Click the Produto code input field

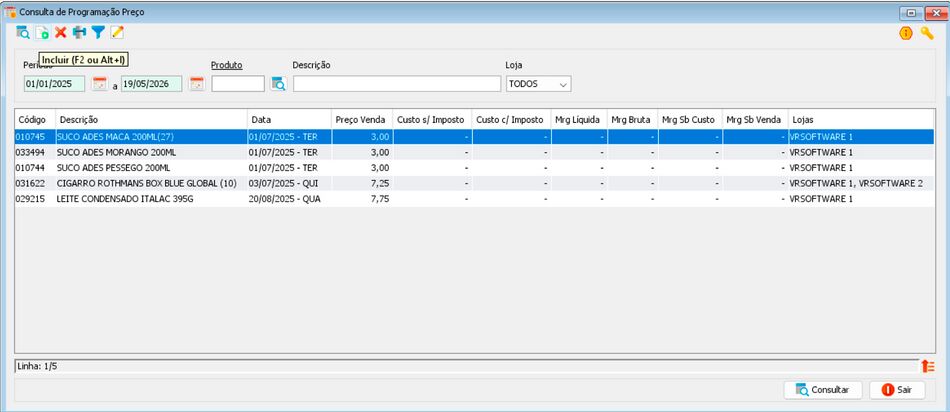click(238, 84)
